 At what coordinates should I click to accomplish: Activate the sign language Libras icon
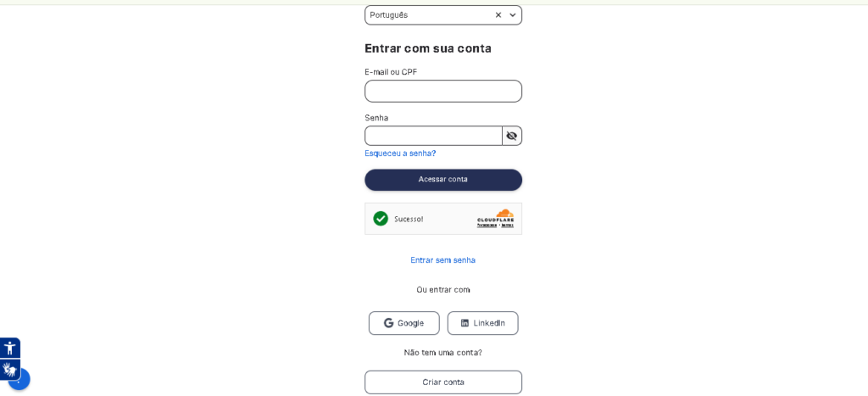click(9, 369)
